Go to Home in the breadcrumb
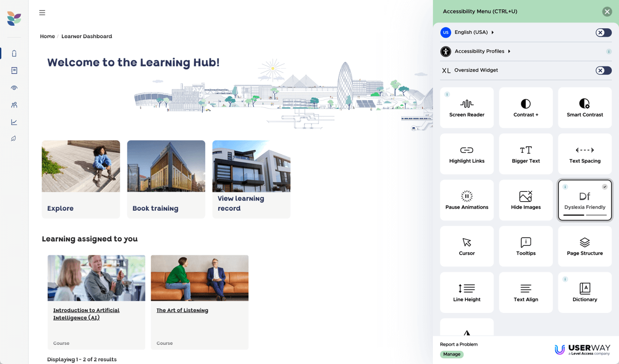This screenshot has height=364, width=619. pos(48,36)
